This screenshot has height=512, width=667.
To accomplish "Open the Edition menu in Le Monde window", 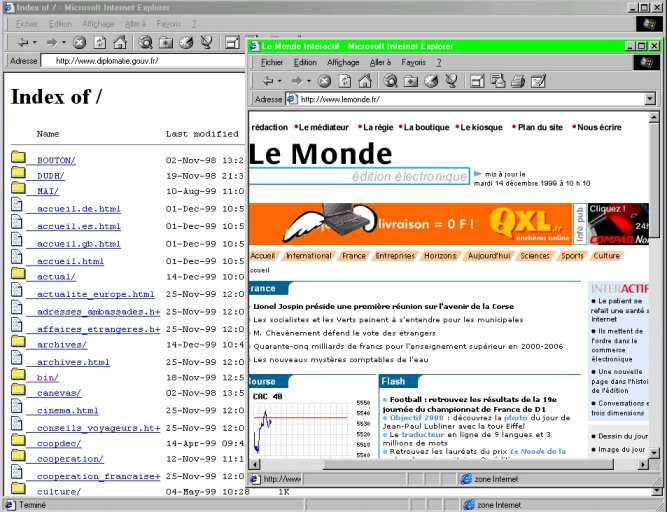I will pyautogui.click(x=305, y=62).
